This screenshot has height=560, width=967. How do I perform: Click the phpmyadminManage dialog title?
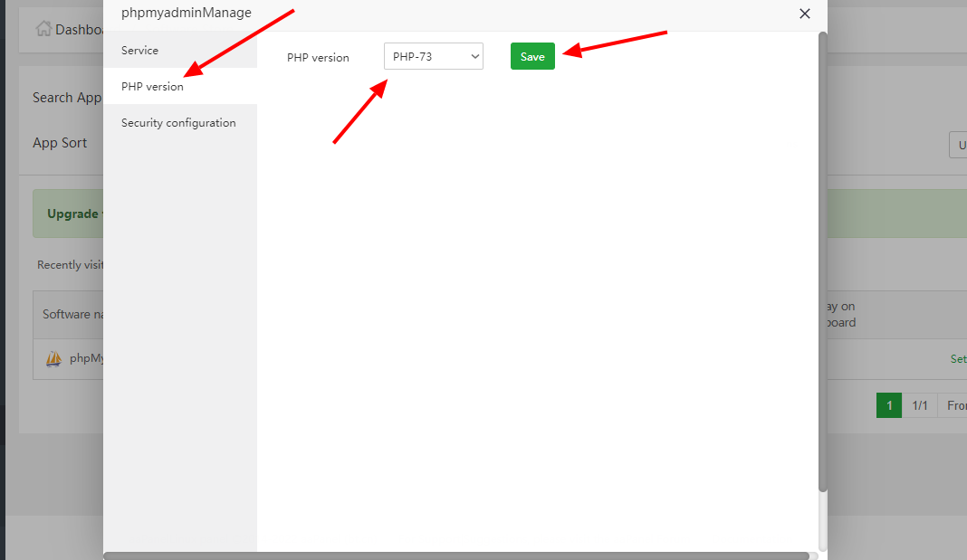pos(187,13)
